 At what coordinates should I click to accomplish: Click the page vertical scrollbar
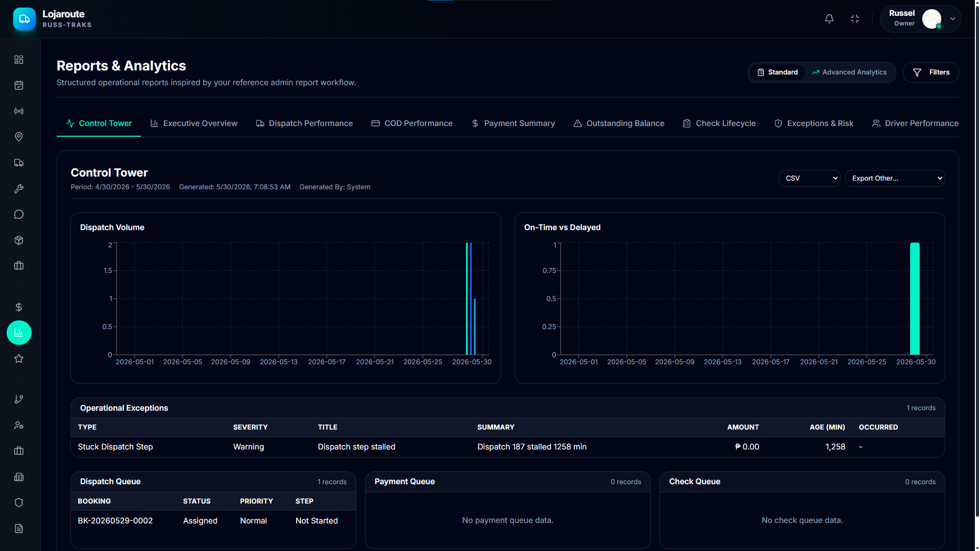[977, 260]
